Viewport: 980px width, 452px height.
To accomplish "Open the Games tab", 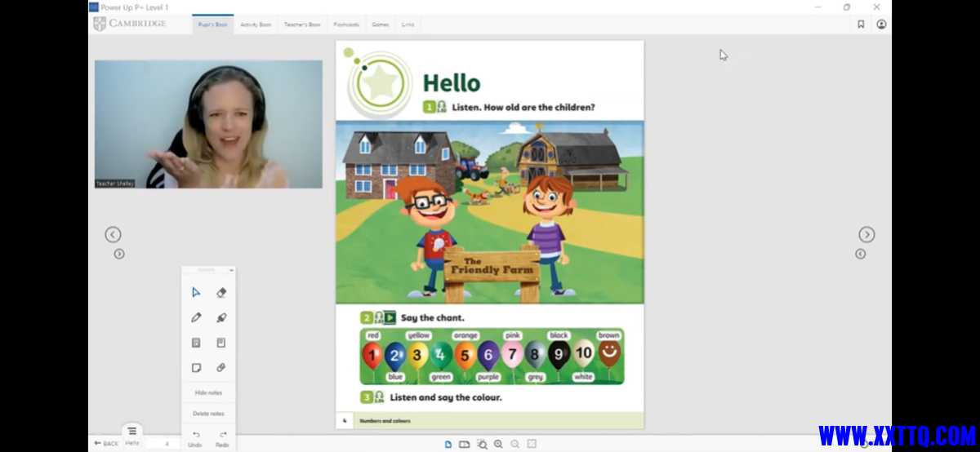I will click(381, 24).
